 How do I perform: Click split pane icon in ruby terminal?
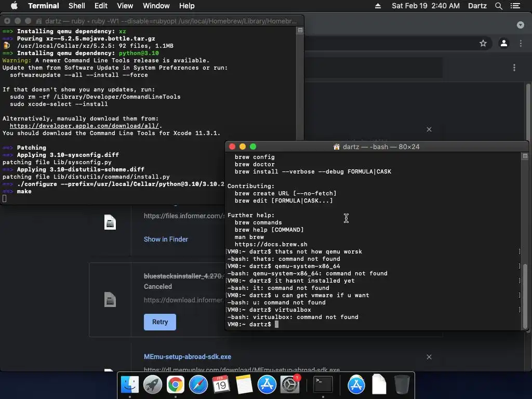click(300, 31)
